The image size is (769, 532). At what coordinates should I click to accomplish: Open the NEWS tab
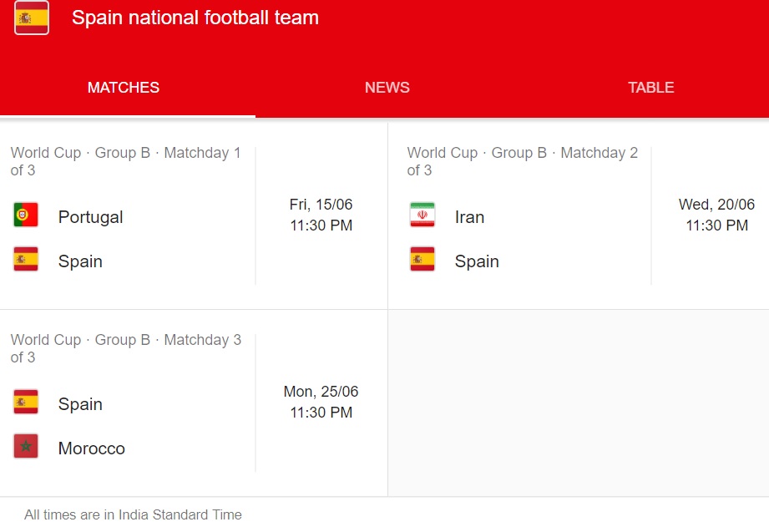387,88
